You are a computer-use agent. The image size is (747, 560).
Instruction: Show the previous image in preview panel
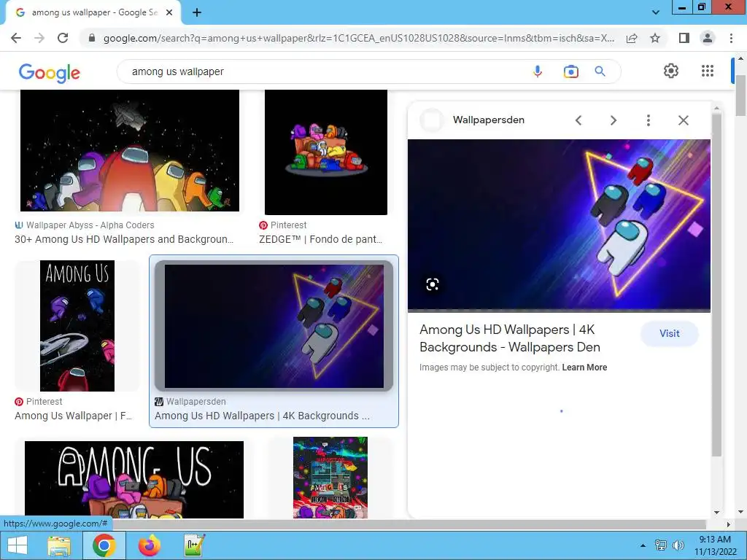pos(578,120)
